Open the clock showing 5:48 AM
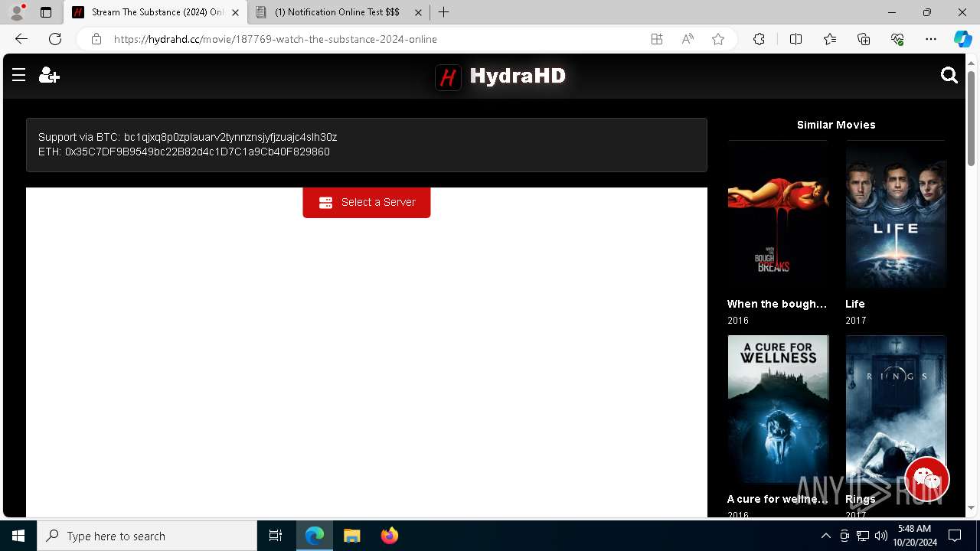Image resolution: width=980 pixels, height=551 pixels. click(x=913, y=536)
